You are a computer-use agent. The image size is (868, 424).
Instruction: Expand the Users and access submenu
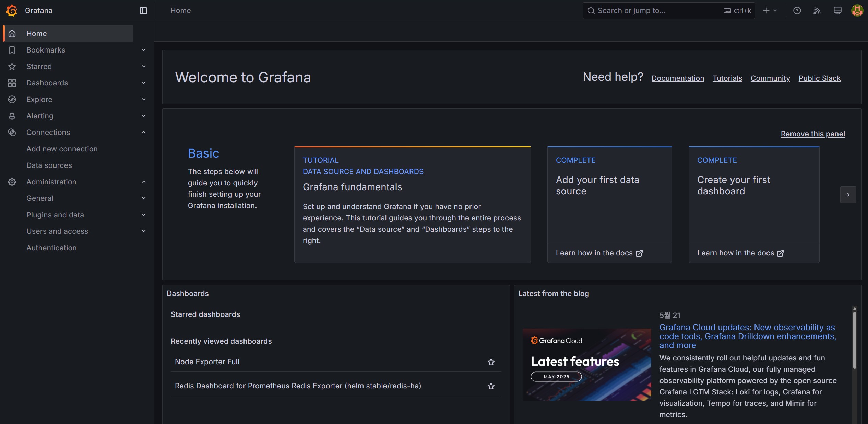point(144,231)
